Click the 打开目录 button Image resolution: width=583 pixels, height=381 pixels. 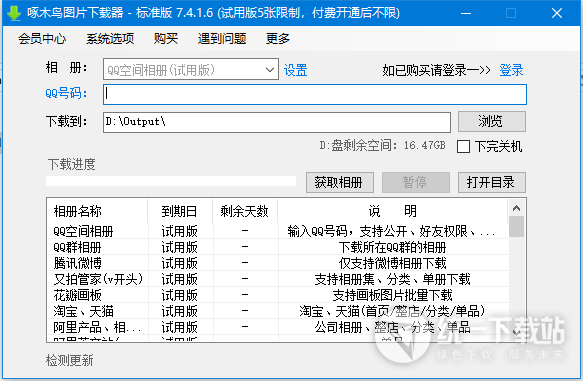(x=492, y=183)
